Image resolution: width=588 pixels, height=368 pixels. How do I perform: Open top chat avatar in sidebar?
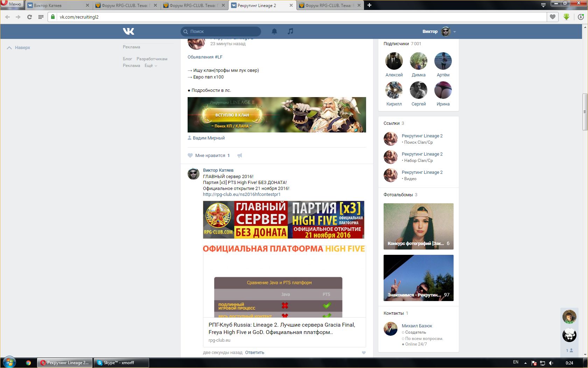569,317
